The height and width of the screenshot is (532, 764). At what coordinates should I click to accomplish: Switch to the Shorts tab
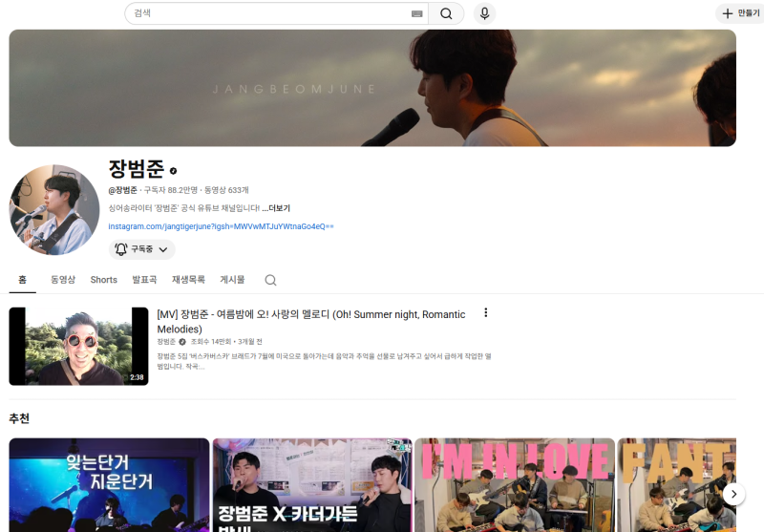[x=104, y=280]
